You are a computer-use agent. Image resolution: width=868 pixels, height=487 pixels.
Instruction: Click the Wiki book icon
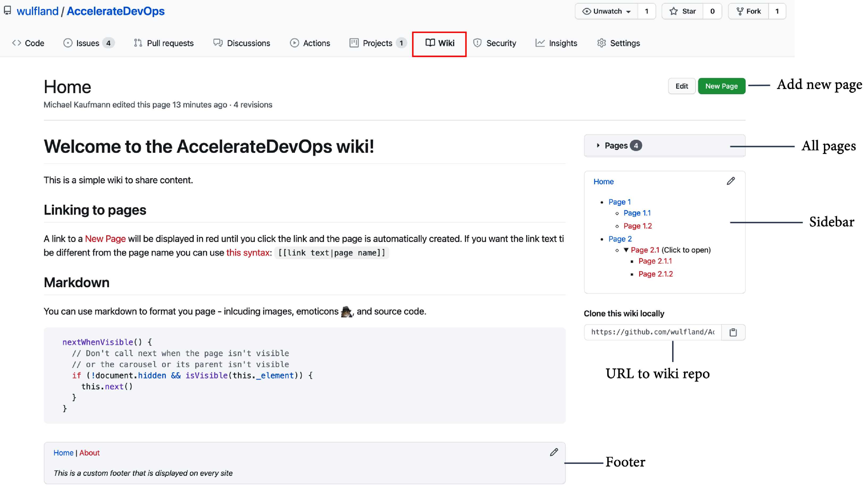(x=430, y=43)
